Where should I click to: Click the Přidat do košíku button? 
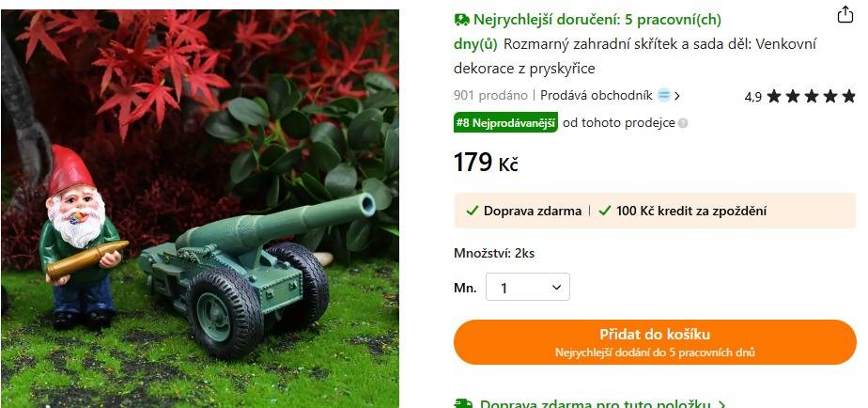[x=655, y=342]
